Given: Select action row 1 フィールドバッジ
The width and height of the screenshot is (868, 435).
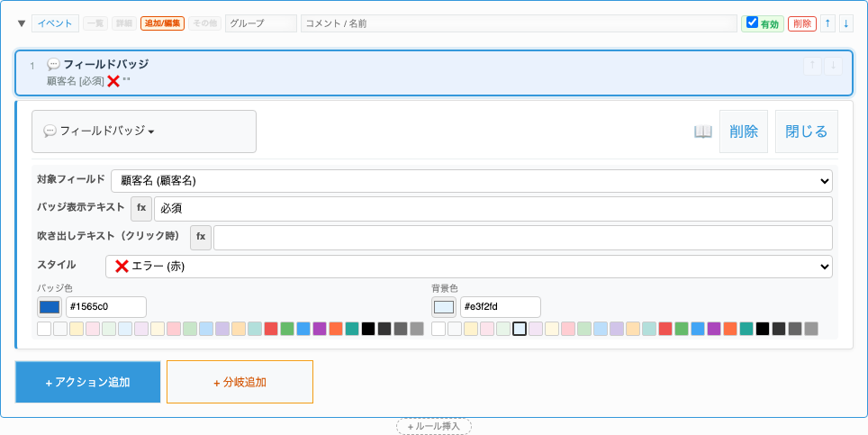Looking at the screenshot, I should point(433,72).
